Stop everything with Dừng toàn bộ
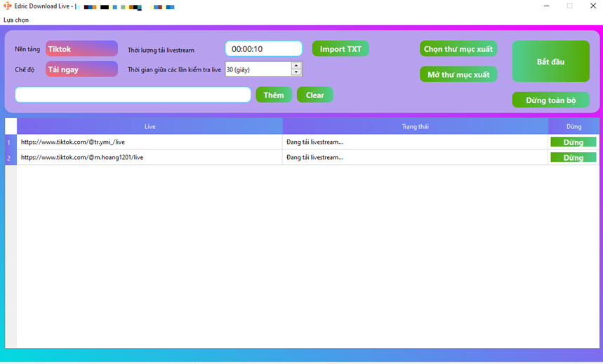Screen dimensions: 603x364 (550, 100)
